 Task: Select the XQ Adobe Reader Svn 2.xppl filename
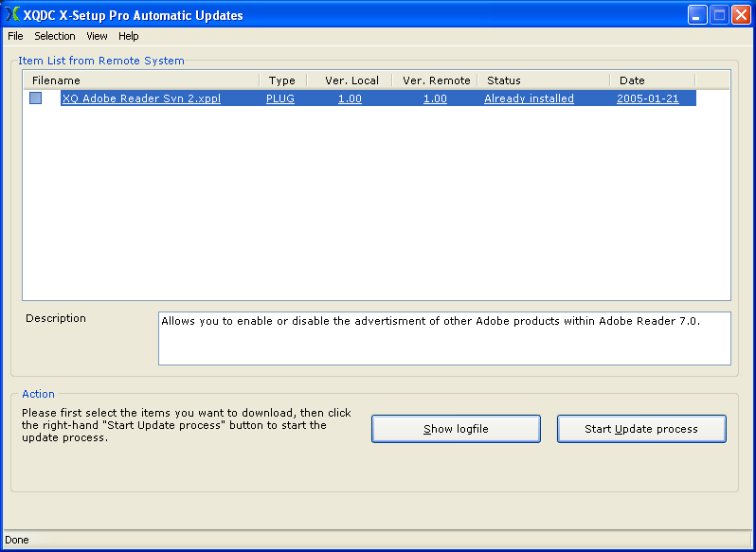pyautogui.click(x=141, y=98)
